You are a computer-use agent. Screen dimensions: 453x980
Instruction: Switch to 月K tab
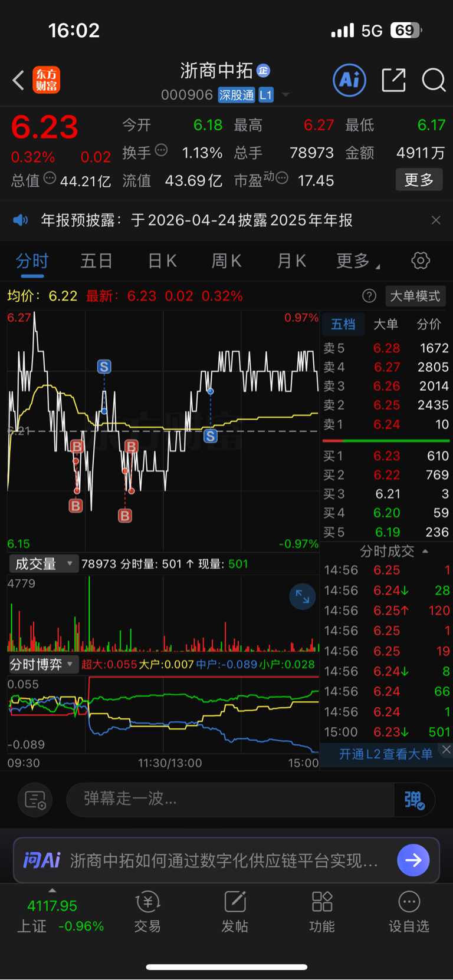(x=291, y=260)
